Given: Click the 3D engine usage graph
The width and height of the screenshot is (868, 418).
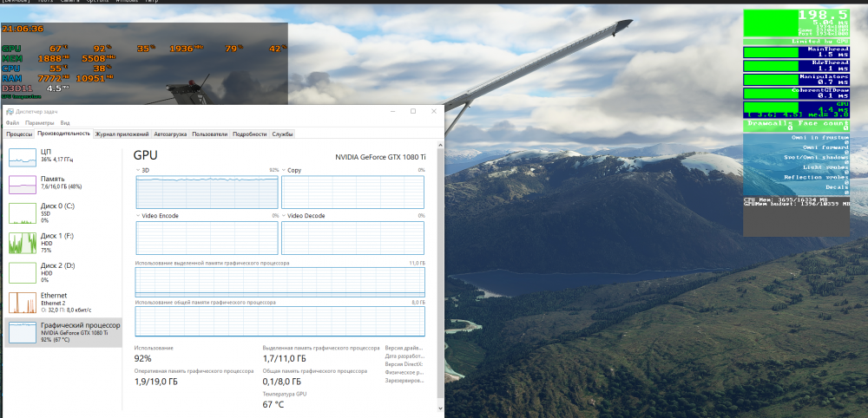Looking at the screenshot, I should 207,192.
